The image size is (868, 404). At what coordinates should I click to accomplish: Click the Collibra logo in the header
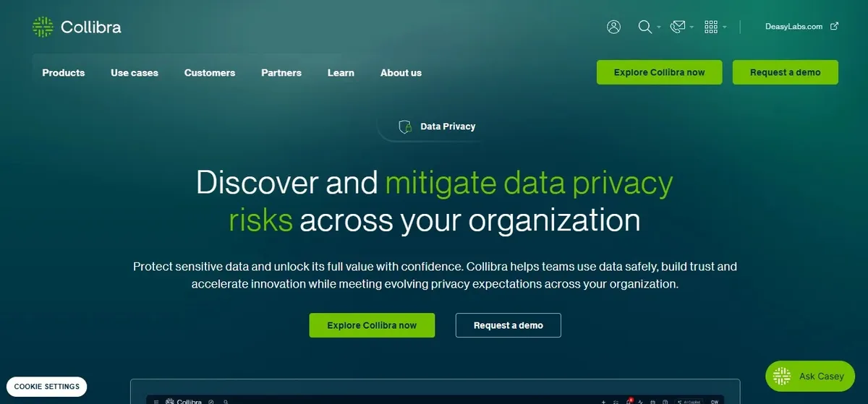tap(77, 27)
